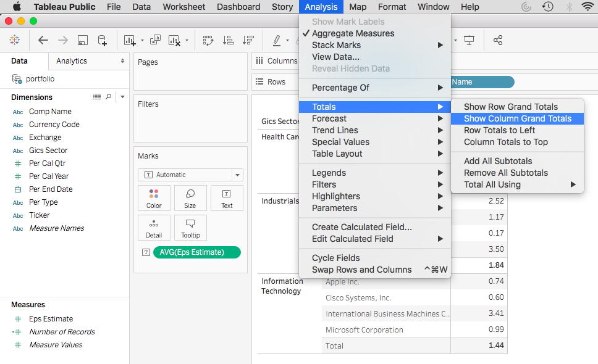Click the Share icon in the toolbar

(x=497, y=40)
